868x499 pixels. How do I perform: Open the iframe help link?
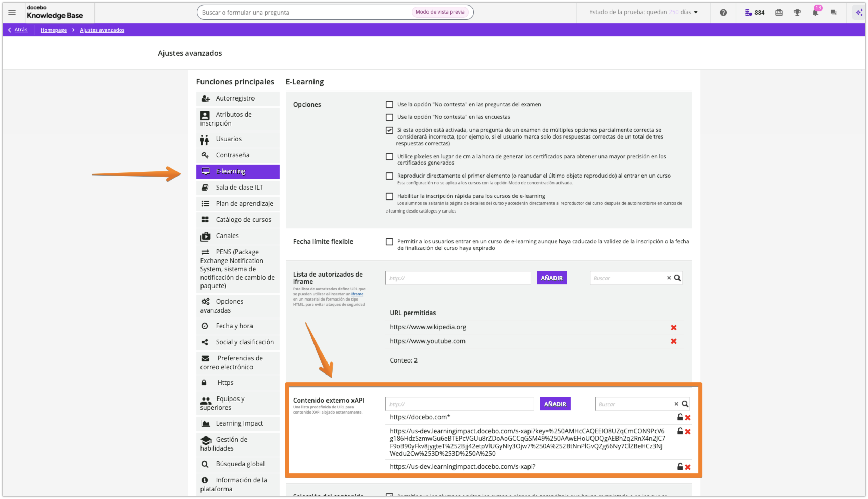(357, 294)
